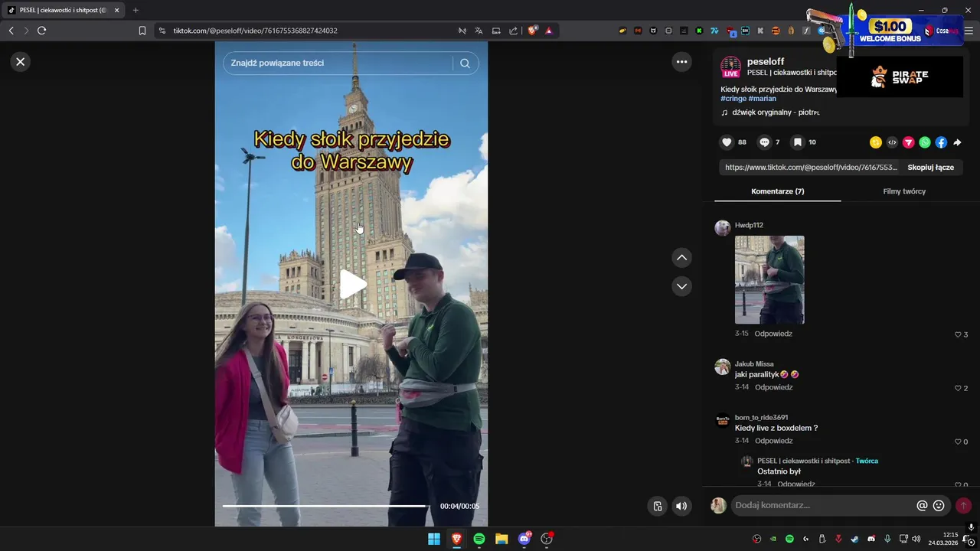This screenshot has height=551, width=980.
Task: Click the floating player icon beside volume
Action: (657, 506)
